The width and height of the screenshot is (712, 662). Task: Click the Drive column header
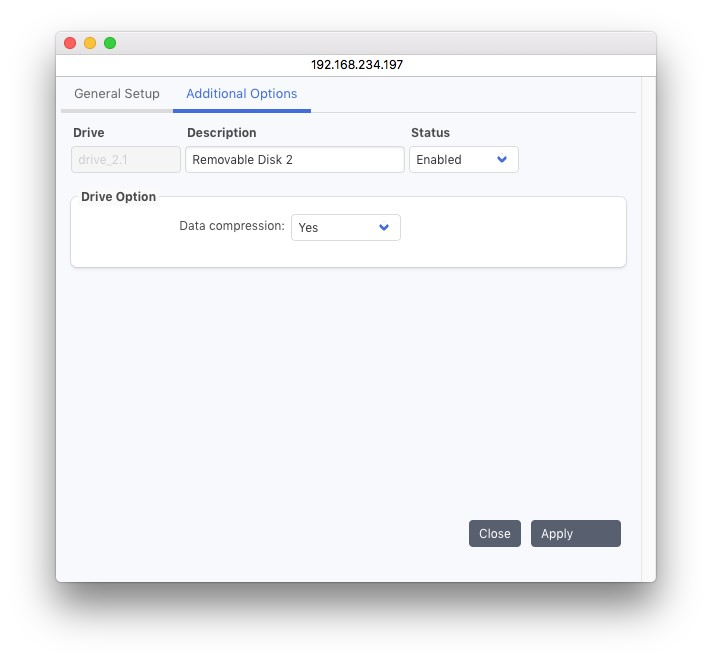88,133
